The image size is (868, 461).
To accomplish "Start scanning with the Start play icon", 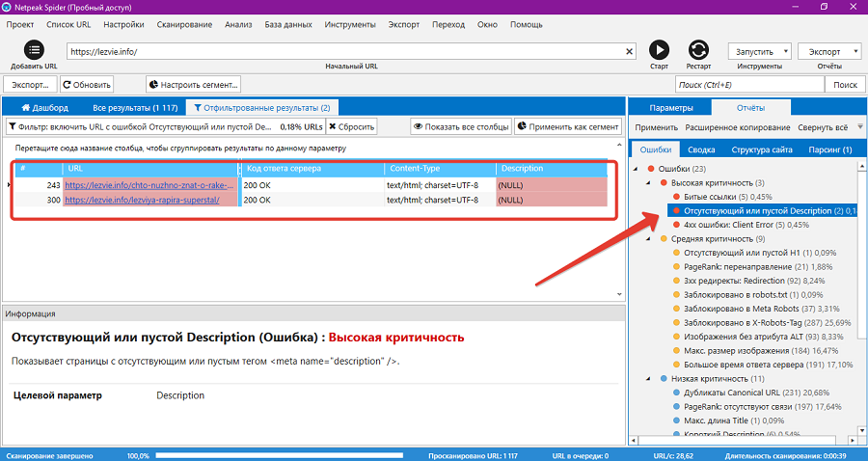I will click(659, 50).
